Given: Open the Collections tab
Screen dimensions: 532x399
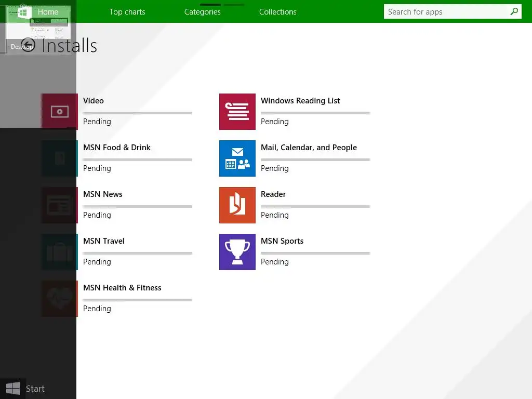Looking at the screenshot, I should (278, 12).
